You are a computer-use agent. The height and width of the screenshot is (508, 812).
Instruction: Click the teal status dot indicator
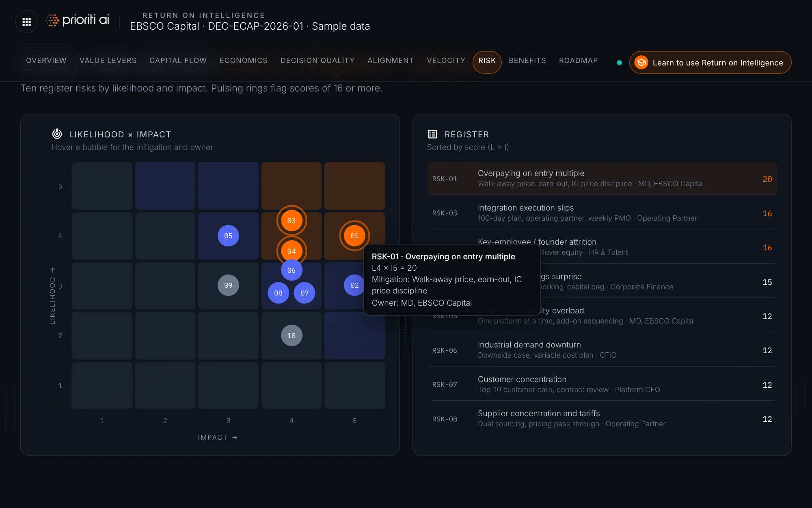[619, 63]
